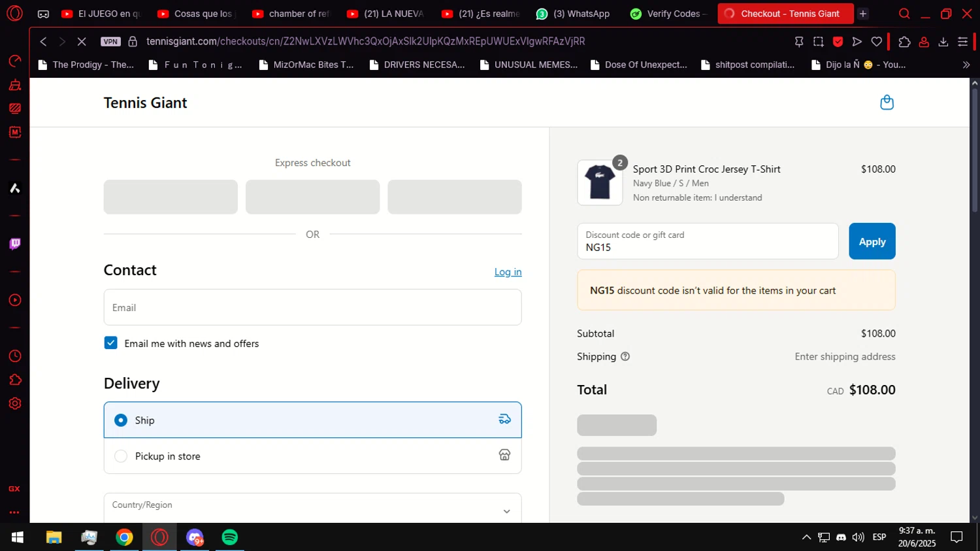
Task: Click the VPN badge in address bar
Action: pos(110,41)
